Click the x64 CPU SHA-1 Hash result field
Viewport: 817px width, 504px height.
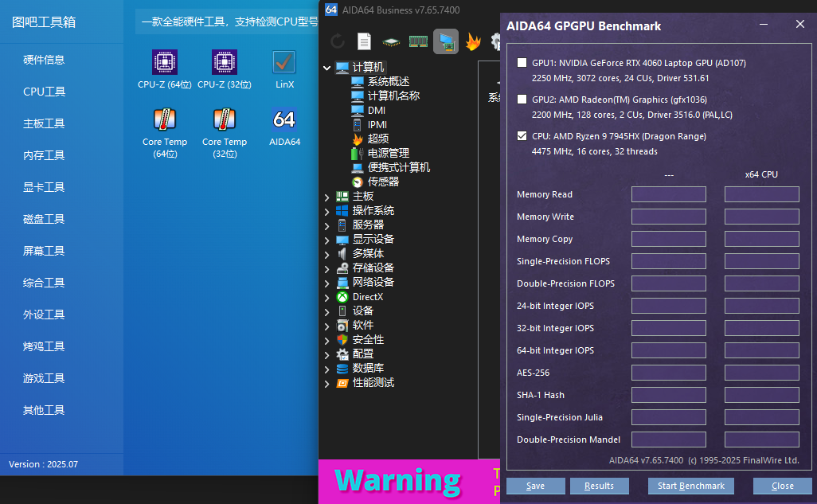(762, 395)
